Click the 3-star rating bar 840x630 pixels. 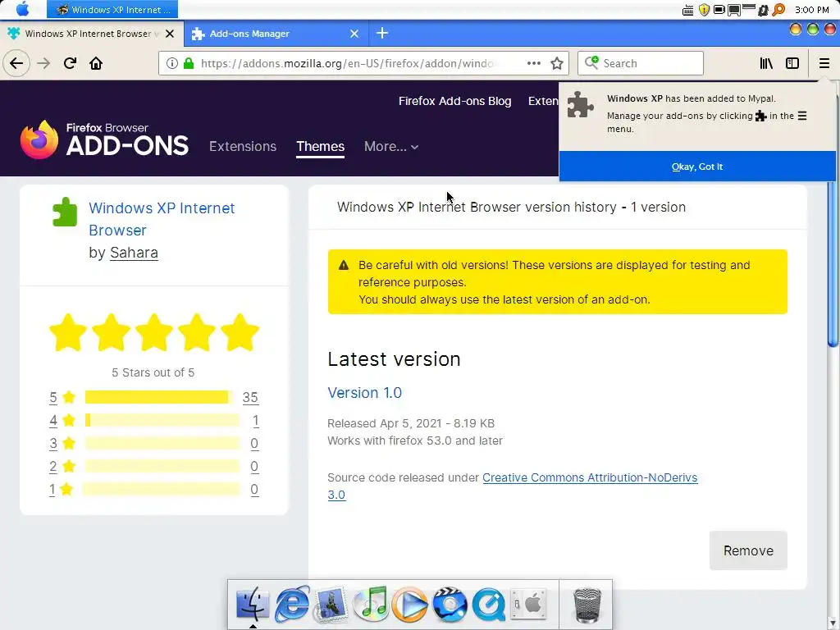(162, 443)
